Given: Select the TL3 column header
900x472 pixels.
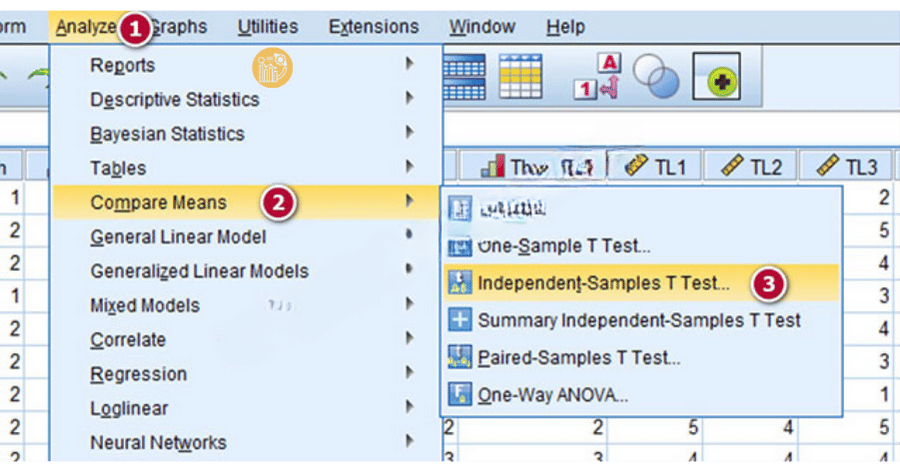Looking at the screenshot, I should [846, 167].
